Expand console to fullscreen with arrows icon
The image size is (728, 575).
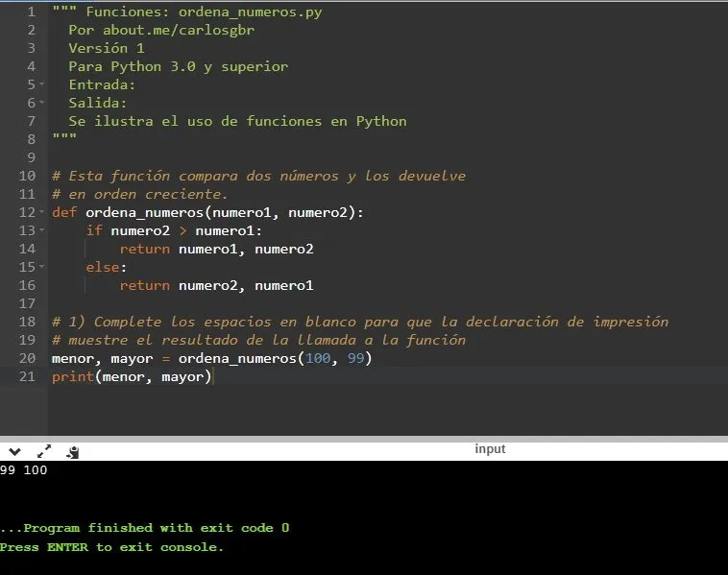tap(44, 451)
